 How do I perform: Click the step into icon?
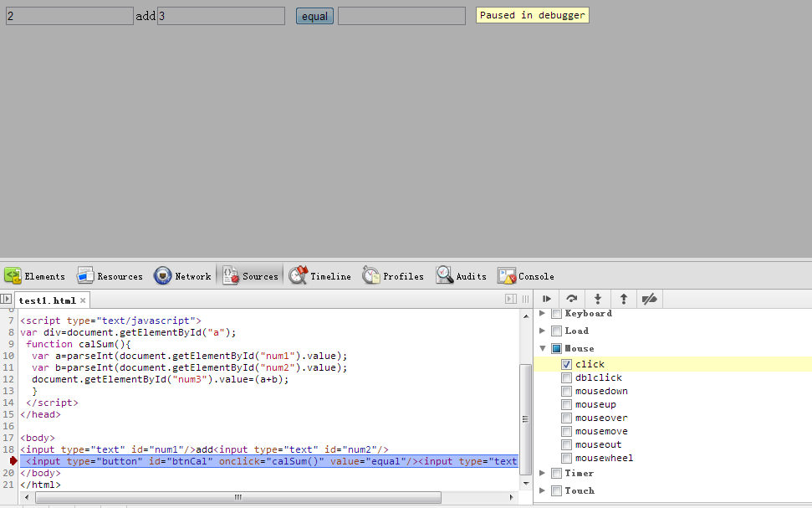(598, 299)
